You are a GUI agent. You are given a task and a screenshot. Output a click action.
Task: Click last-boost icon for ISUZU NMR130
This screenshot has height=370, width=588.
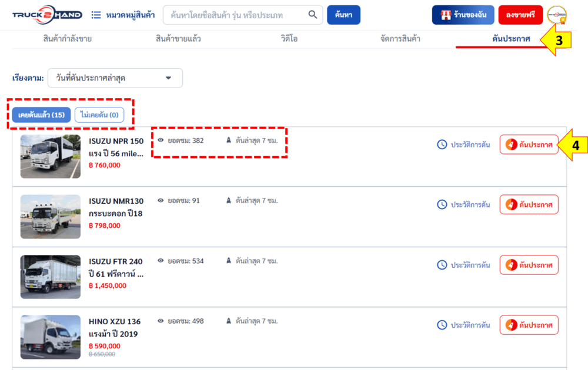coord(228,200)
